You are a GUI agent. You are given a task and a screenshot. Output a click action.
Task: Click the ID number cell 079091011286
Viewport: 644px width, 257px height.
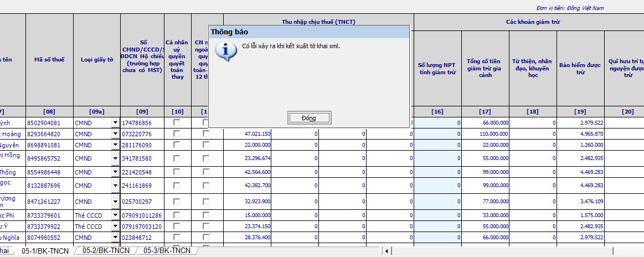[x=142, y=215]
